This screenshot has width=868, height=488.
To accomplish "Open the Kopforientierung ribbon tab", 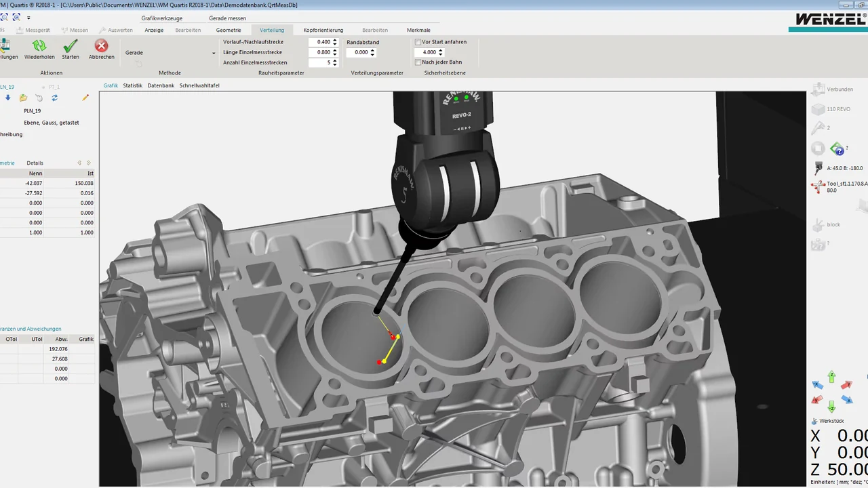I will [x=323, y=30].
